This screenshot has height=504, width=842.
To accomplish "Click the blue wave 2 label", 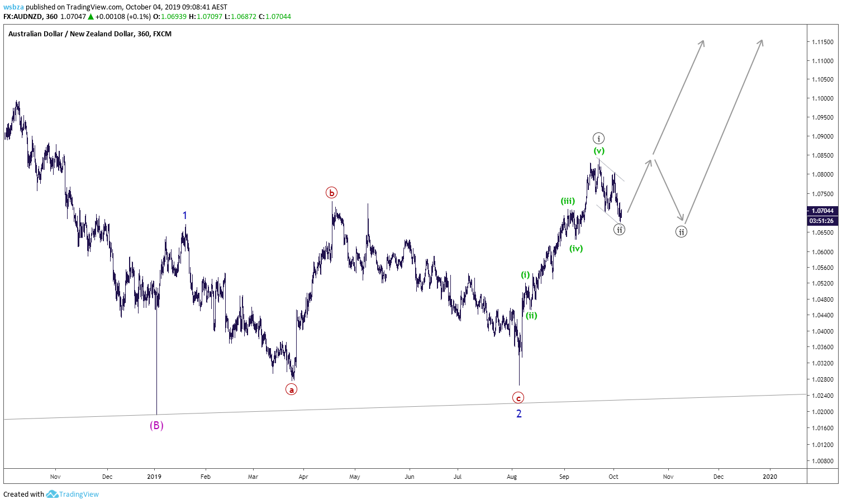I will [519, 413].
